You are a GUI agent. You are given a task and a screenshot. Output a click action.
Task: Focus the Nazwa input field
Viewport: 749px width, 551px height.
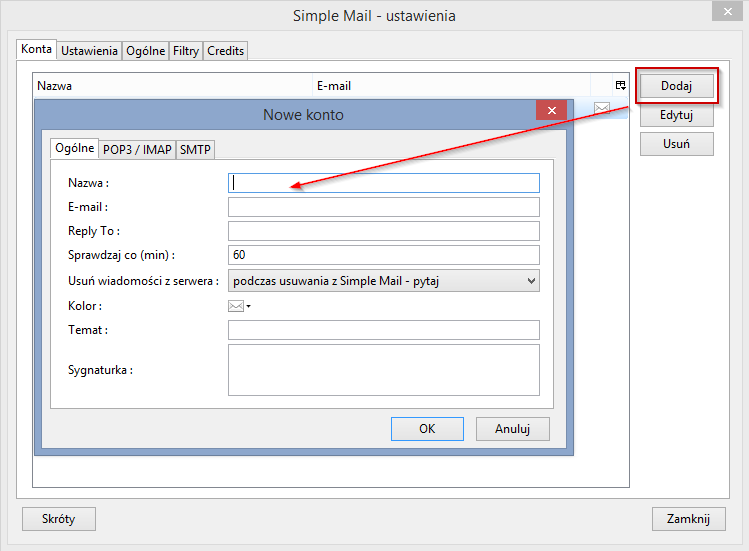click(384, 183)
